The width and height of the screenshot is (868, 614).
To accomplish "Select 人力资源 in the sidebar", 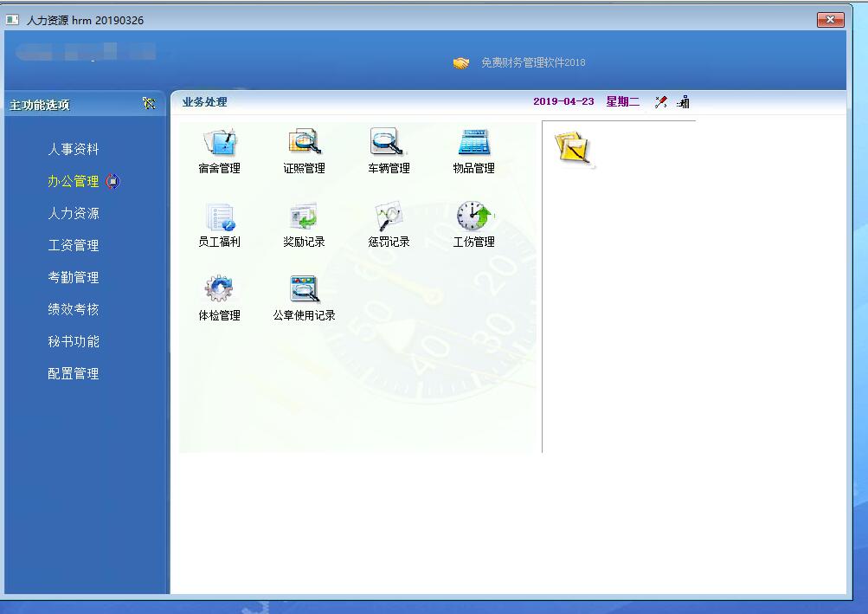I will 73,213.
